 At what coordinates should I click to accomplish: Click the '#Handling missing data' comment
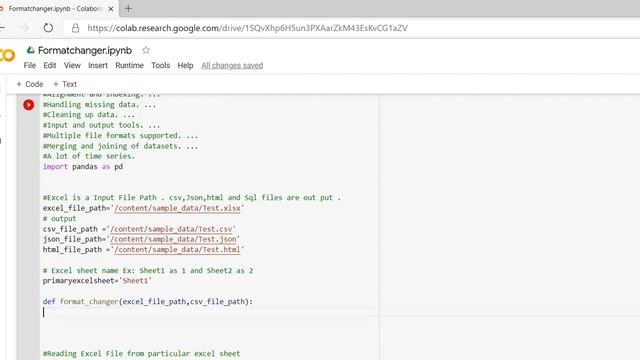tap(99, 104)
